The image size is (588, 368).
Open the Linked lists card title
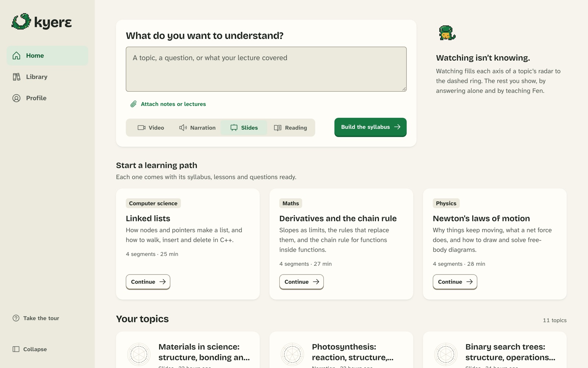coord(148,219)
